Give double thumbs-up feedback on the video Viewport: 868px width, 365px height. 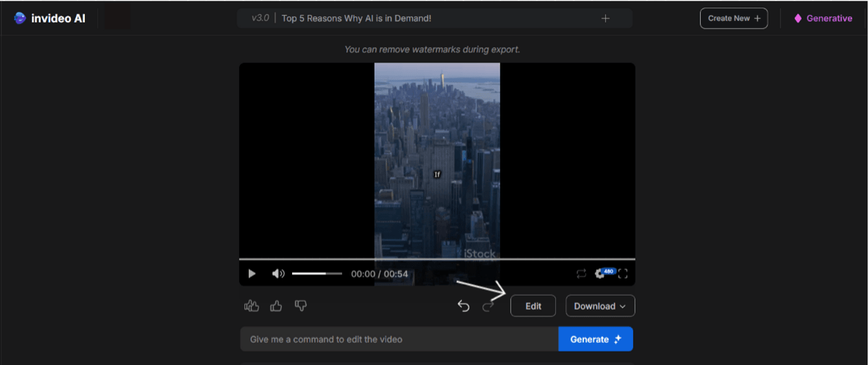click(x=252, y=305)
